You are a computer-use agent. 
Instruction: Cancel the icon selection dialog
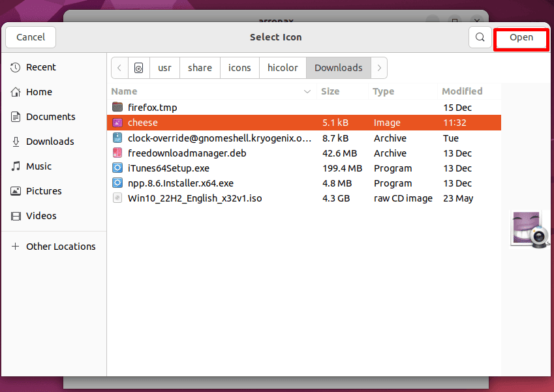[x=30, y=37]
